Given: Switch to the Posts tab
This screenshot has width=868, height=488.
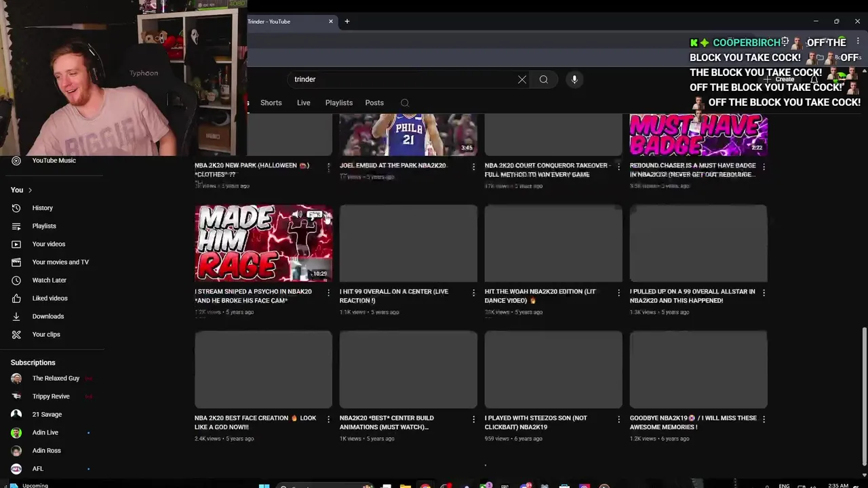Looking at the screenshot, I should (x=374, y=103).
